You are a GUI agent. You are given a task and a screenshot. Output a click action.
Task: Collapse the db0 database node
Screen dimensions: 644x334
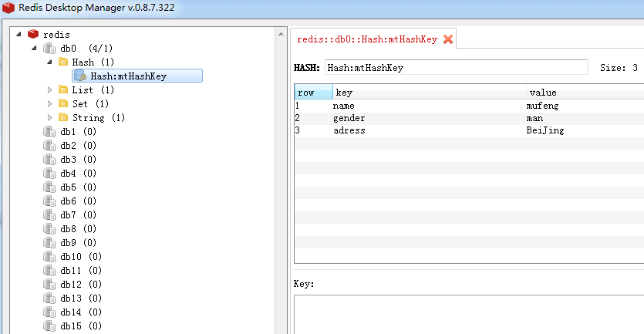(x=34, y=48)
